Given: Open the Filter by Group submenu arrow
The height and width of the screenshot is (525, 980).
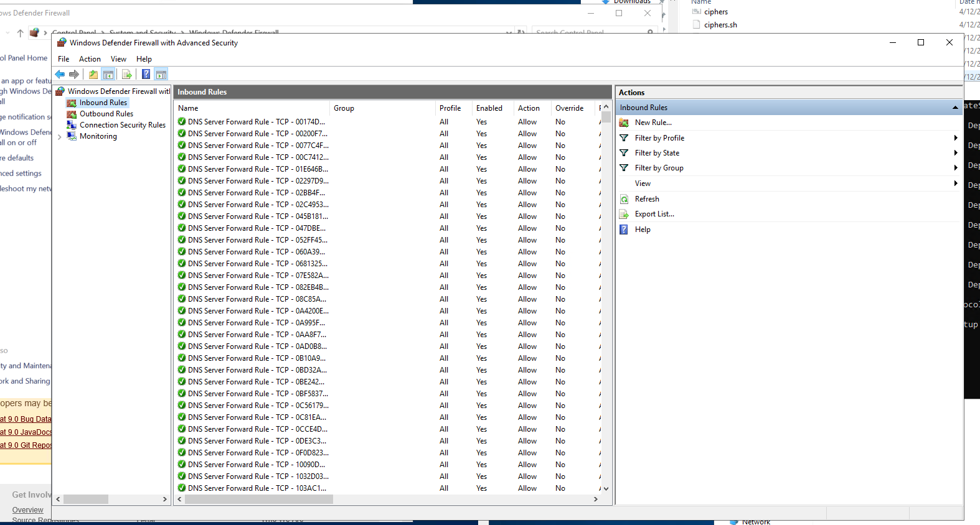Looking at the screenshot, I should pos(956,168).
